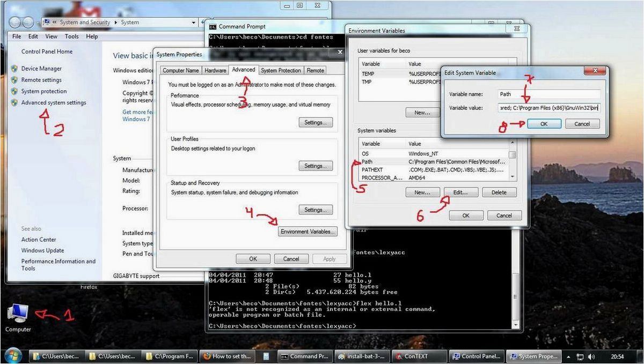Open the network tray icon
644x364 pixels.
click(580, 356)
